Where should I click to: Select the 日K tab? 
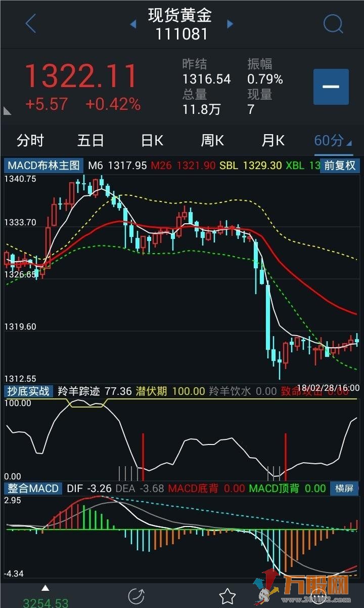(152, 140)
